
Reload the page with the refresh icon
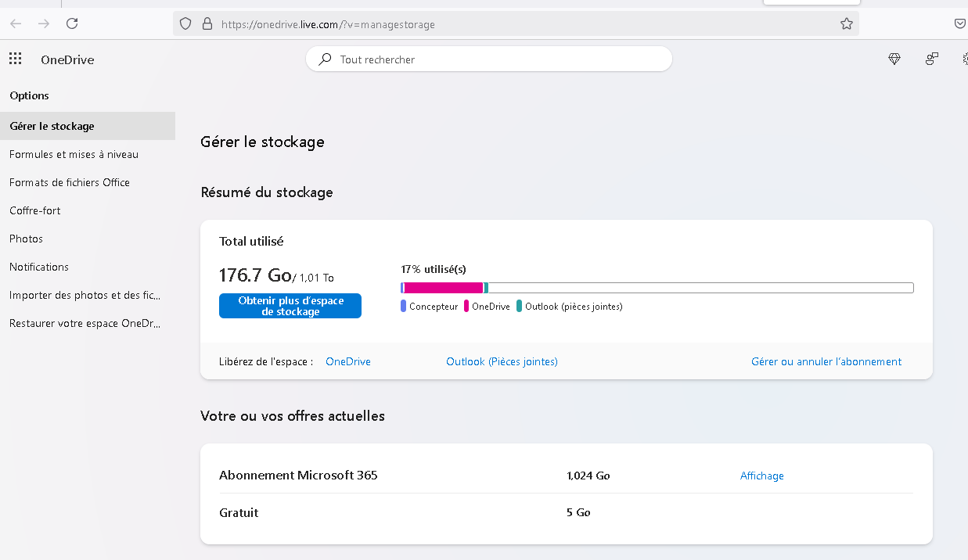click(x=72, y=23)
